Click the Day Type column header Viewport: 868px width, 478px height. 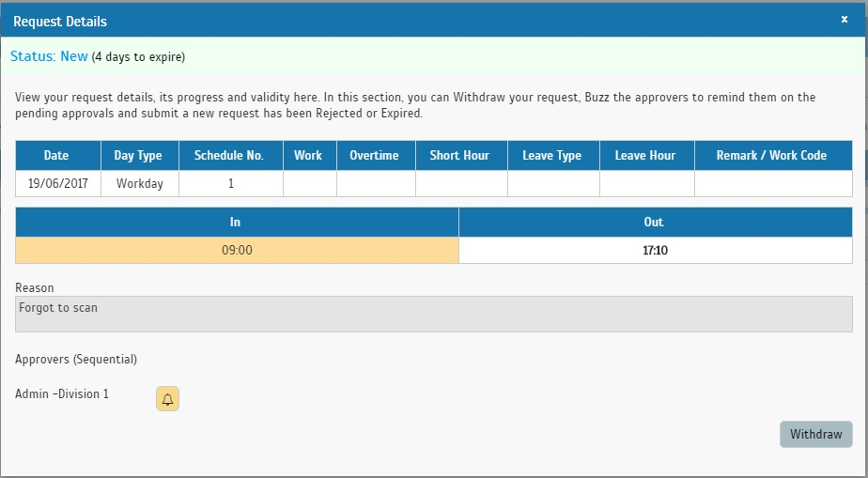[138, 156]
